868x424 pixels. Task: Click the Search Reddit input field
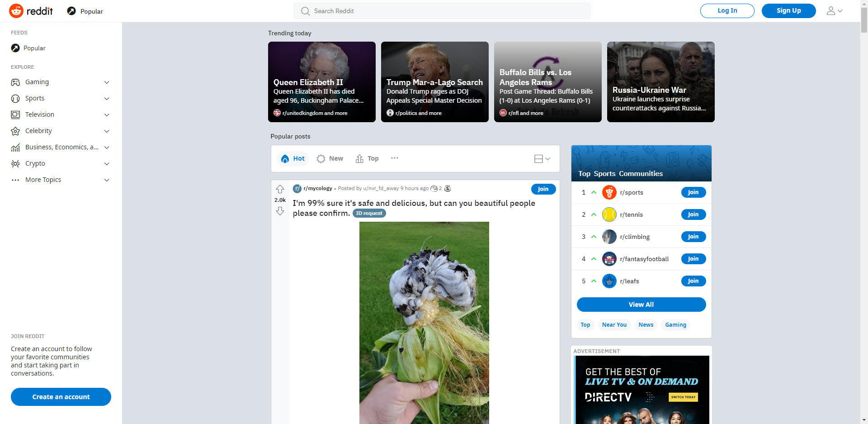[442, 11]
